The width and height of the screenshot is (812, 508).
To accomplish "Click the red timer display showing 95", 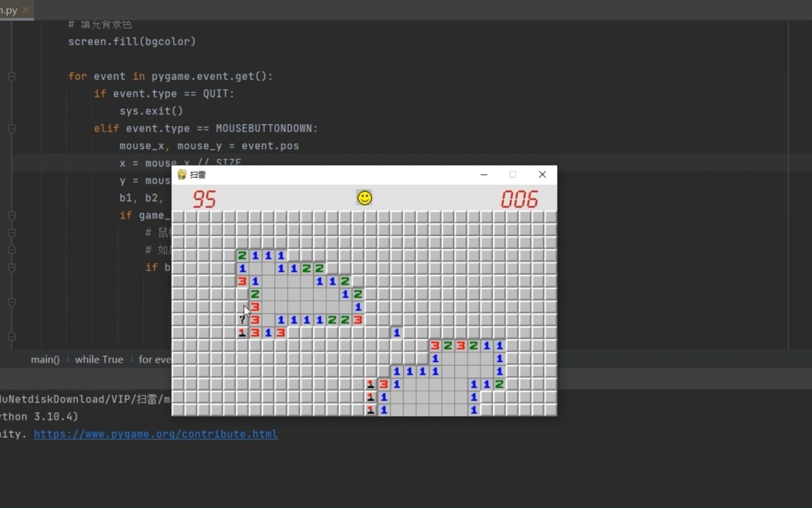I will [204, 199].
